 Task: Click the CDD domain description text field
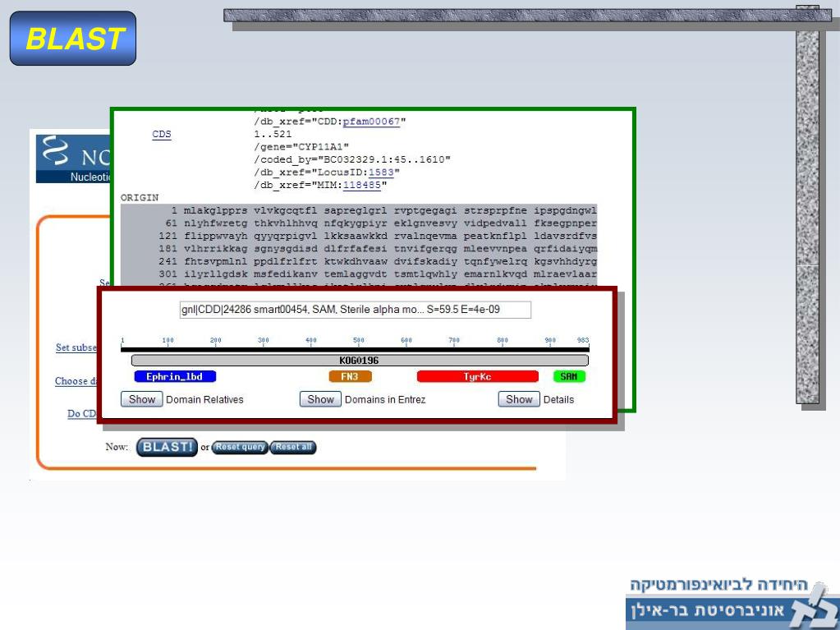tap(356, 310)
